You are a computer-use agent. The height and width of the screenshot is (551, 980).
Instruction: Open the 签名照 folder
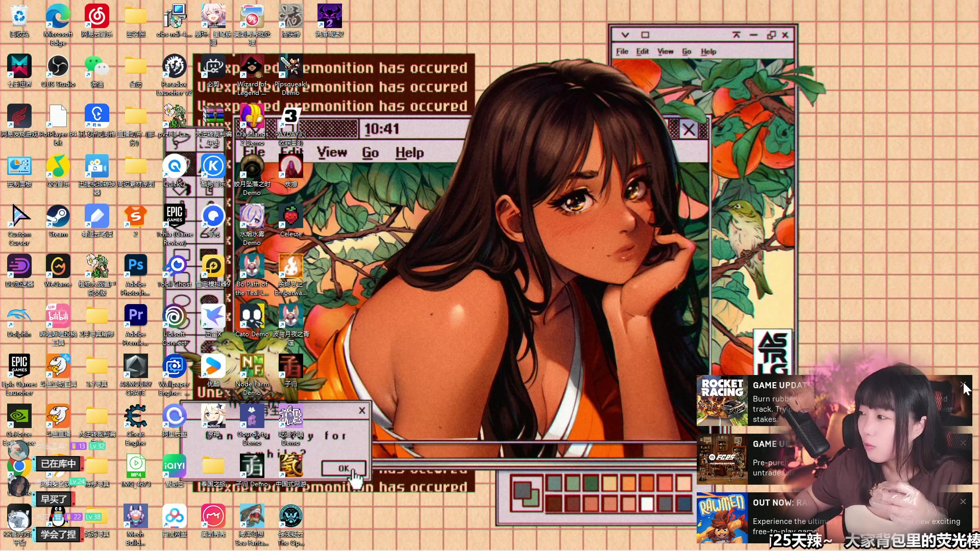[x=136, y=20]
